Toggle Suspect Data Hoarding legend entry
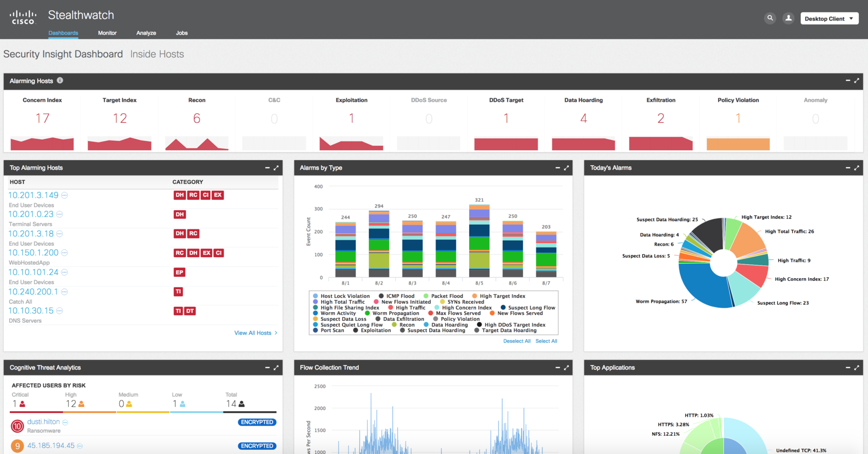The image size is (868, 454). pyautogui.click(x=432, y=331)
